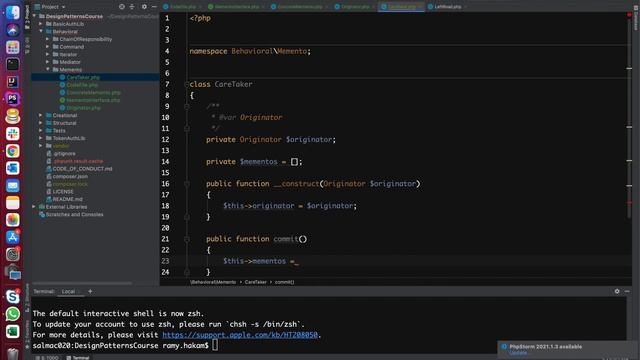Viewport: 640px width, 360px height.
Task: Expand the BasicAuthLib folder
Action: 41,24
